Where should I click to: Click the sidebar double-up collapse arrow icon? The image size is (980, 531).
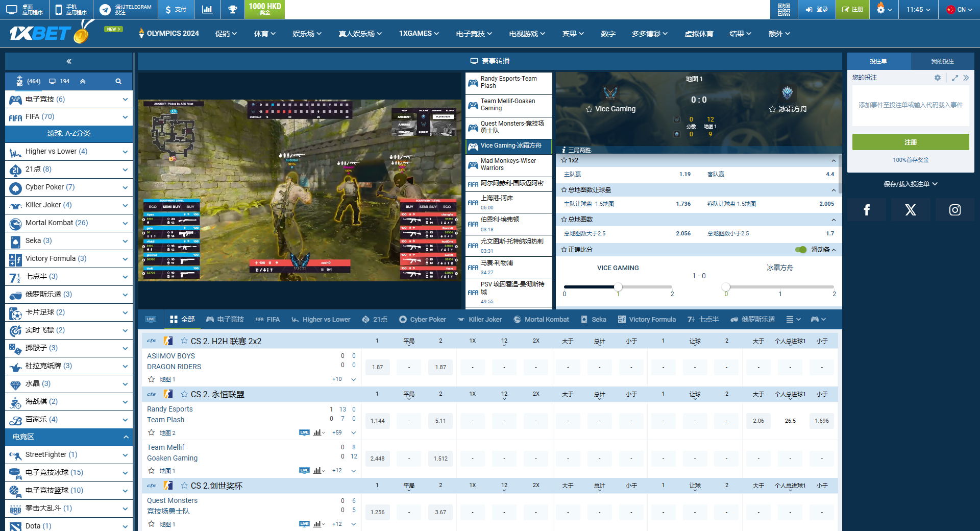click(x=83, y=81)
